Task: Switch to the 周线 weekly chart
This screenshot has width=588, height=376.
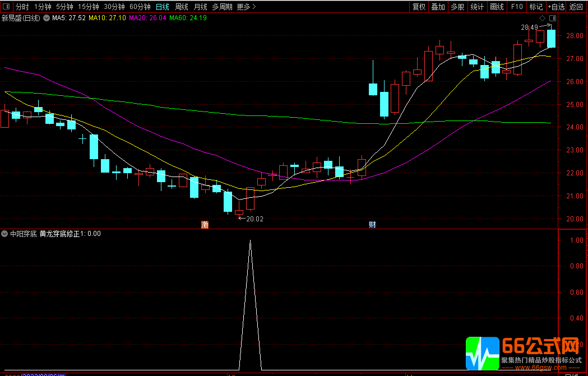Action: [x=182, y=7]
